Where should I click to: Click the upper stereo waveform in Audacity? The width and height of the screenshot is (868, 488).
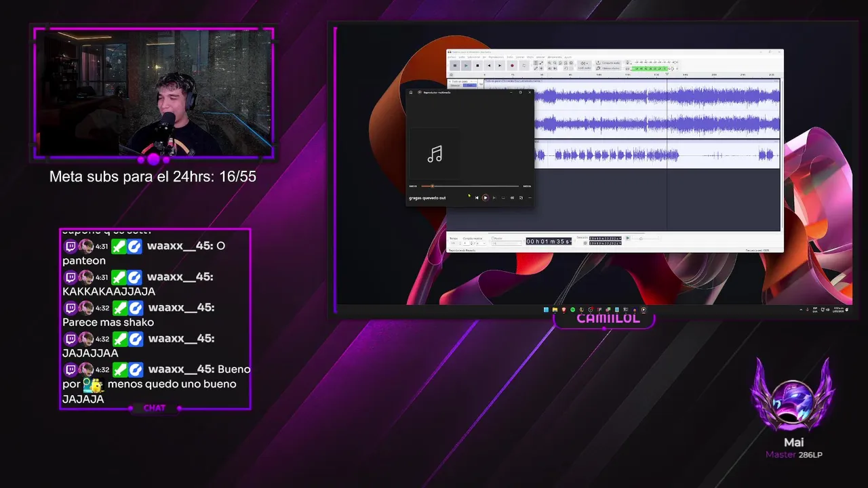pyautogui.click(x=656, y=96)
